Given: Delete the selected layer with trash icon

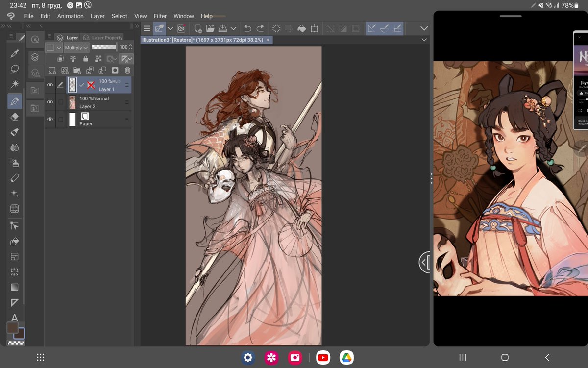Looking at the screenshot, I should tap(127, 71).
